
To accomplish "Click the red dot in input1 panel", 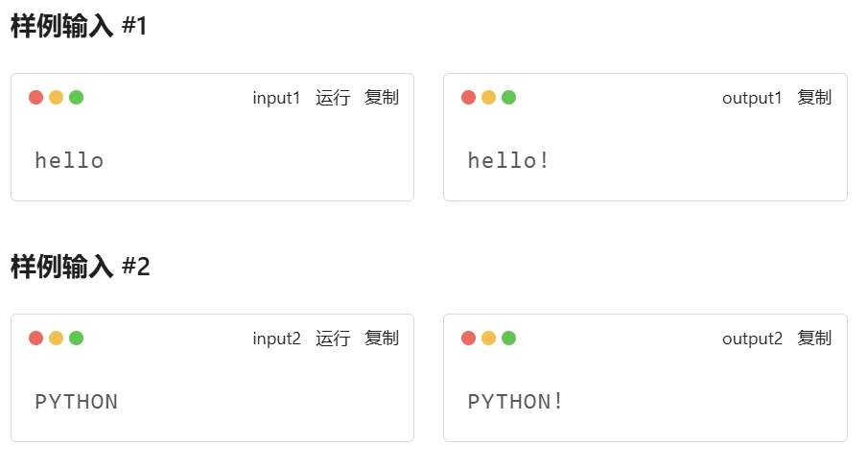I will click(x=36, y=98).
